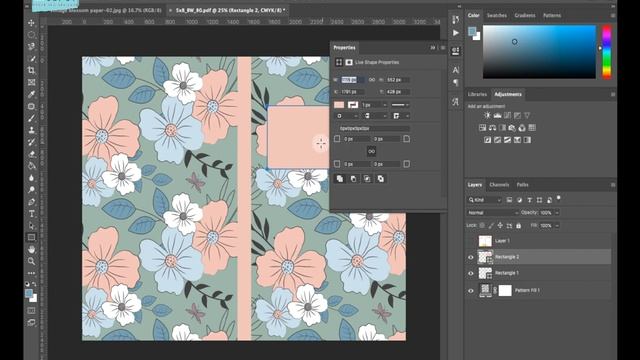
Task: Open the stroke corner join dropdown
Action: pos(400,116)
